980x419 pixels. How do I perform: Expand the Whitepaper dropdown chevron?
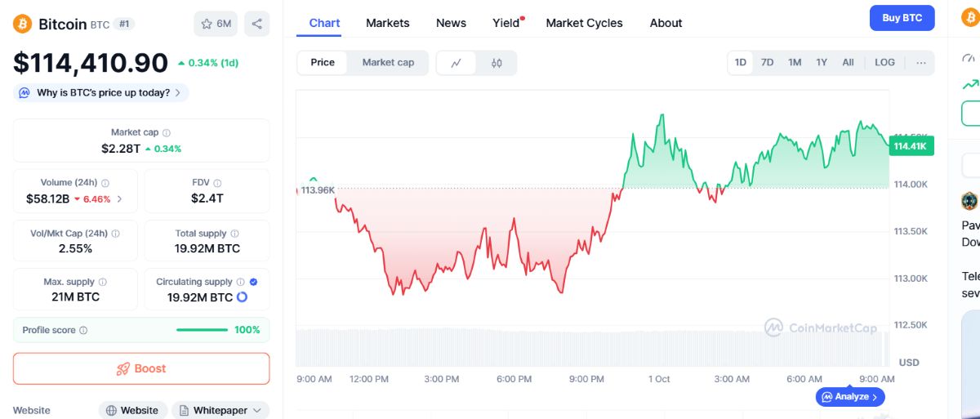click(257, 411)
